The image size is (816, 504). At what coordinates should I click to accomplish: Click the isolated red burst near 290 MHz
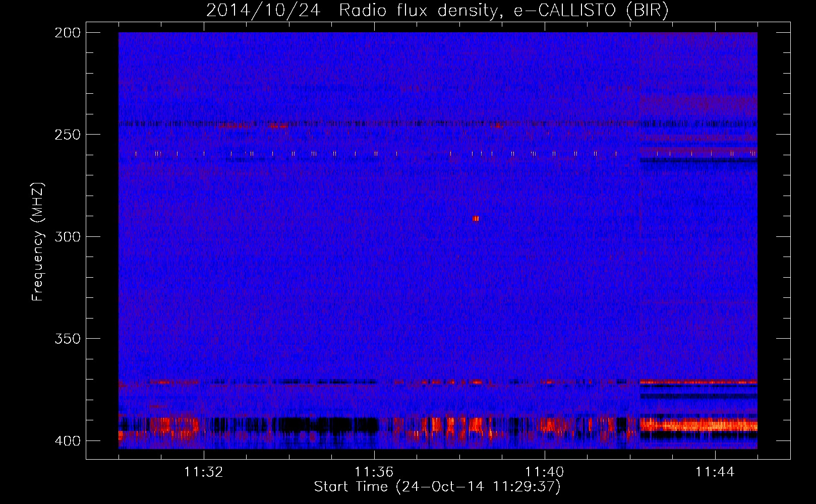[x=476, y=219]
